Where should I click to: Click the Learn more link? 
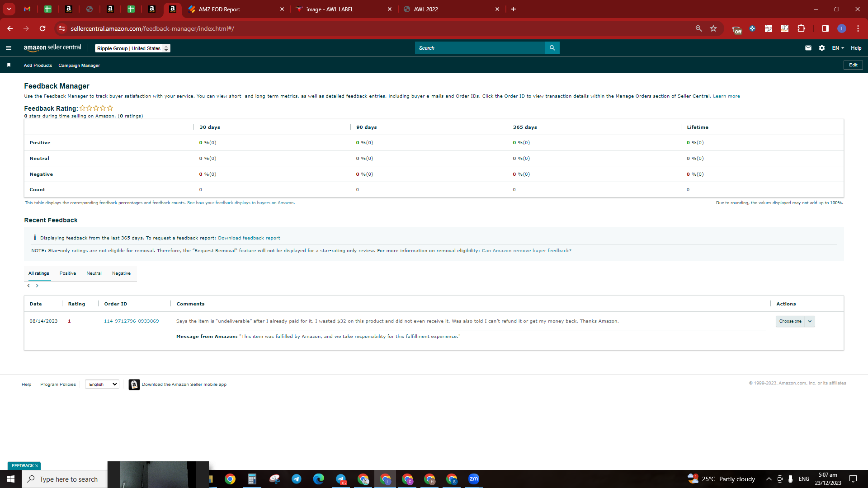(726, 96)
